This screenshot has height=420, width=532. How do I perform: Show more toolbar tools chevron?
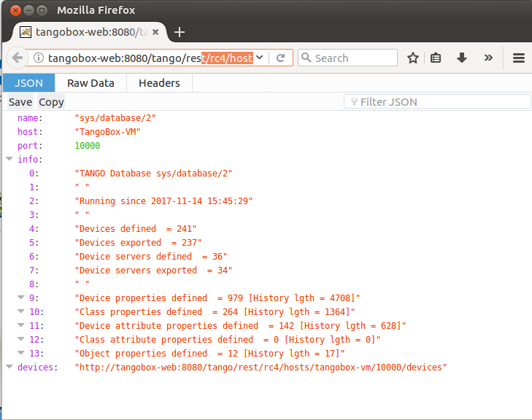point(488,58)
